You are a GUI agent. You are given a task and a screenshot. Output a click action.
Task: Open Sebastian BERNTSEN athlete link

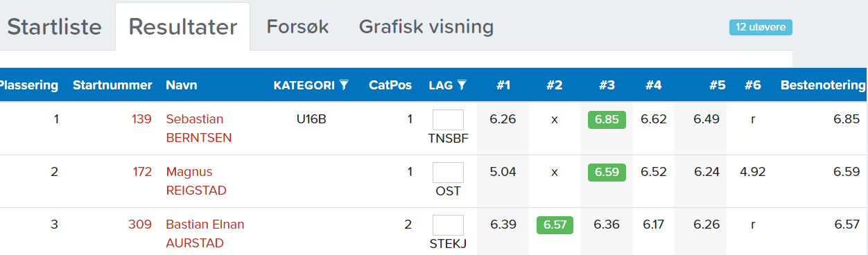click(199, 128)
